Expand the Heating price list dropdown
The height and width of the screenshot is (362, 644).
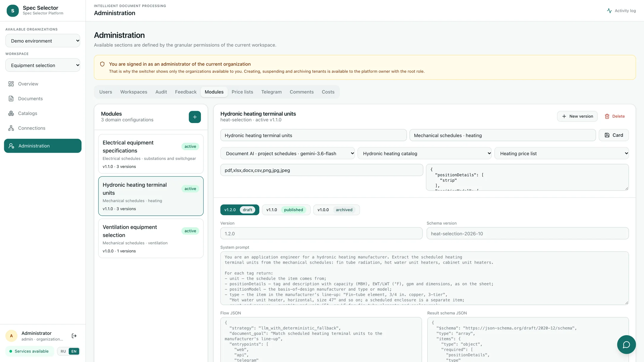pos(562,153)
